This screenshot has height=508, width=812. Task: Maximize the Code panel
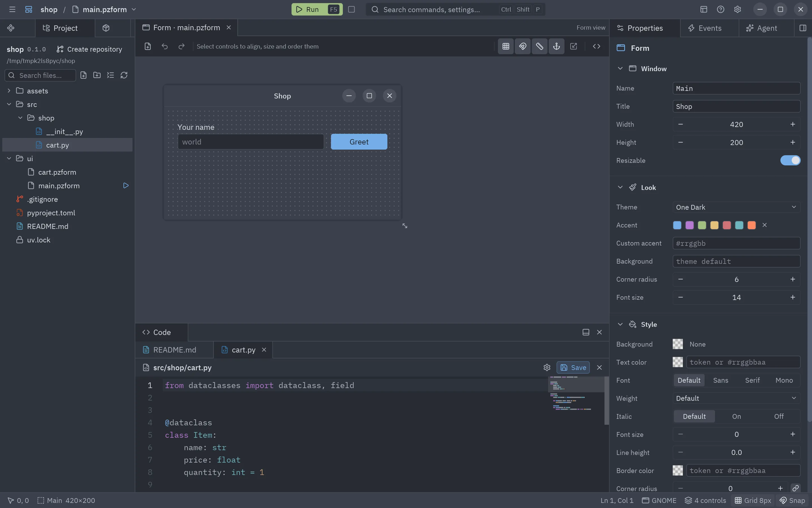point(586,332)
